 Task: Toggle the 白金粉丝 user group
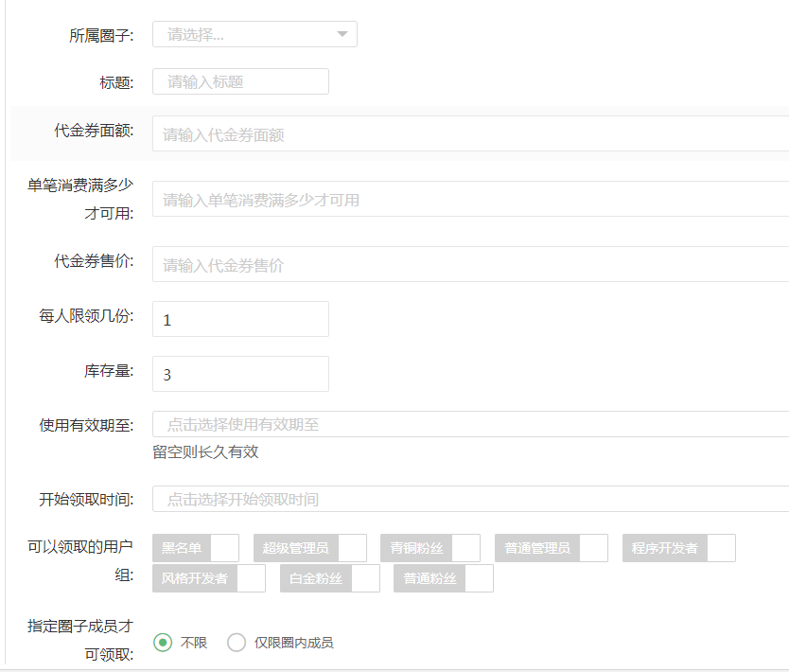[x=330, y=578]
